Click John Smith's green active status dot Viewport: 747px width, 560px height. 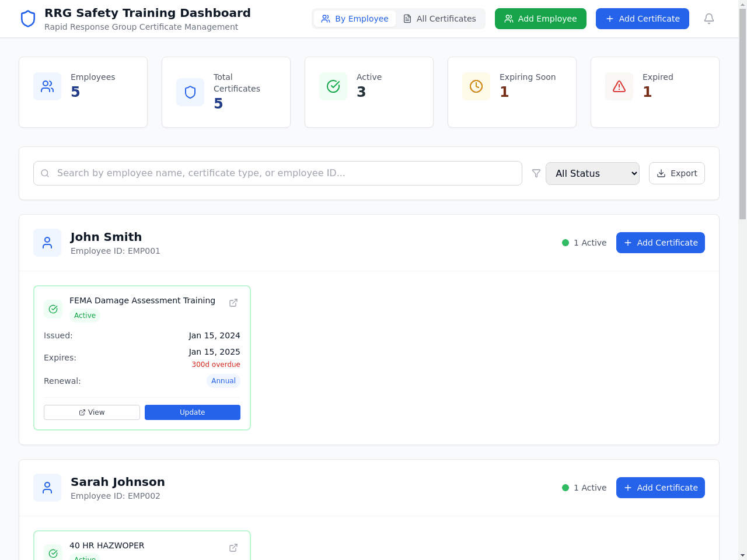566,243
